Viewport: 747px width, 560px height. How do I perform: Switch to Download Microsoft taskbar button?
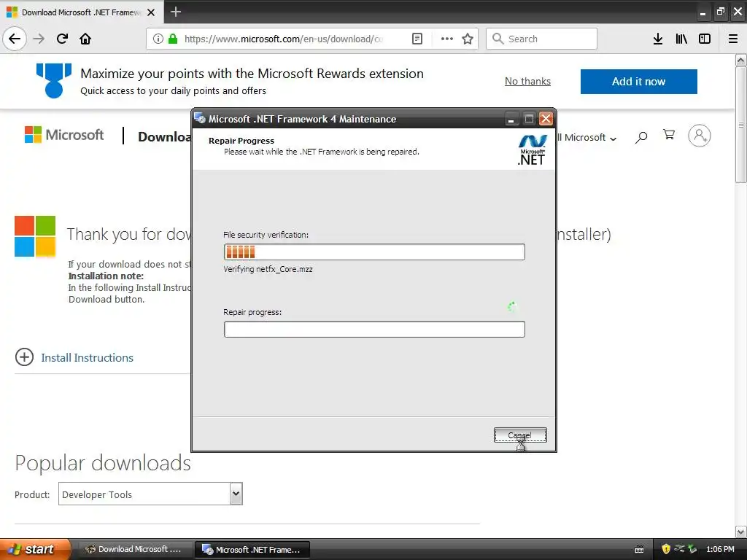pos(134,550)
